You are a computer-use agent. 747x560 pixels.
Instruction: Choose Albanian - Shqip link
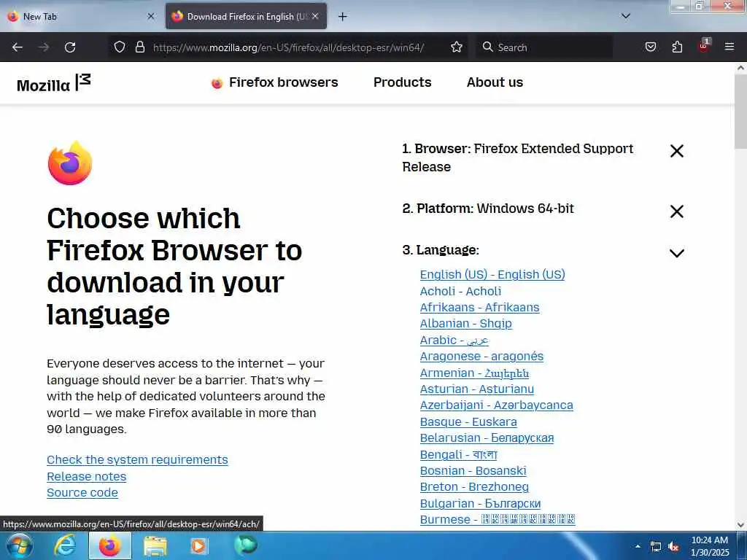tap(465, 323)
